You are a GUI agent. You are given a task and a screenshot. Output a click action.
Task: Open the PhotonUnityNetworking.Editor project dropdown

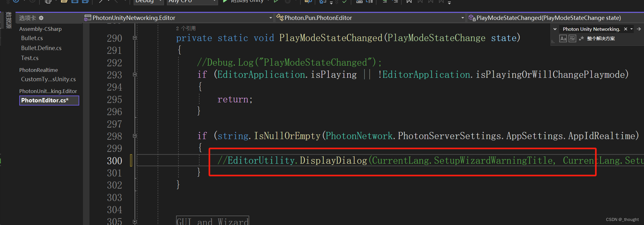[178, 18]
